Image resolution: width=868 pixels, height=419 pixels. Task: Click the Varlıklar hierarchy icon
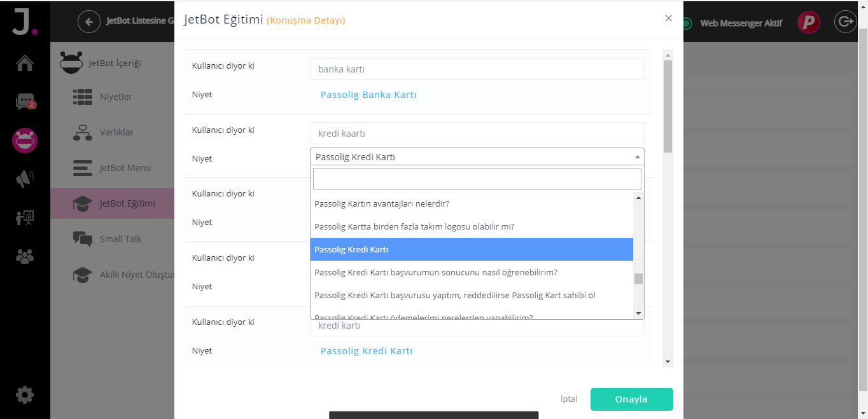[83, 132]
